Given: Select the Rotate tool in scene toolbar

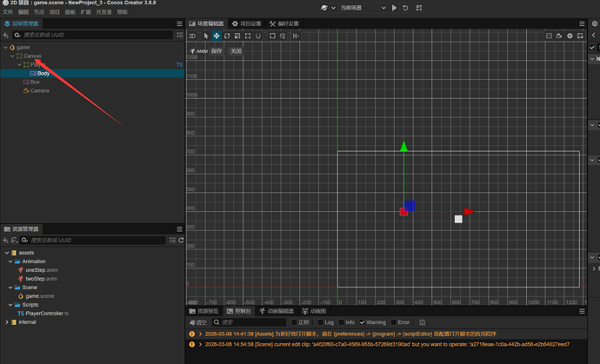Looking at the screenshot, I should pyautogui.click(x=227, y=36).
